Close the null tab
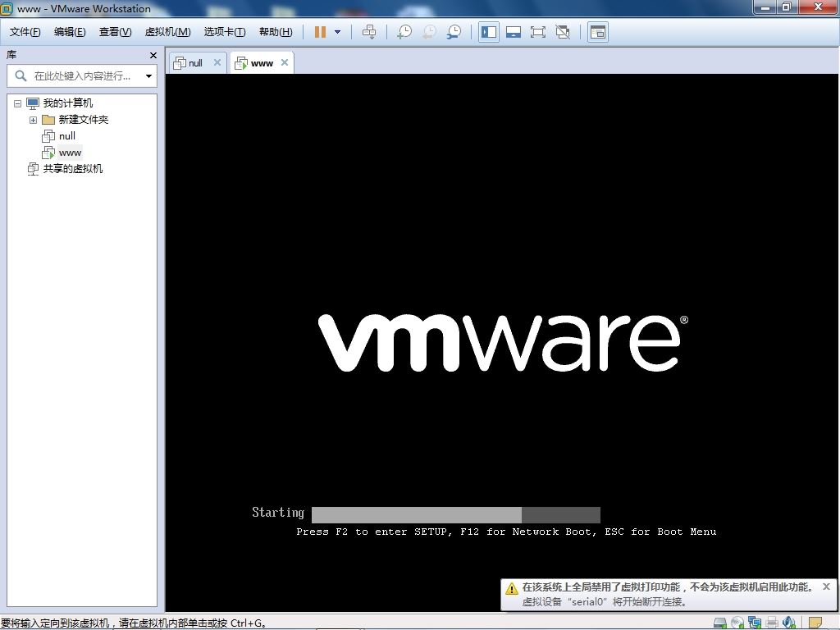 tap(217, 62)
